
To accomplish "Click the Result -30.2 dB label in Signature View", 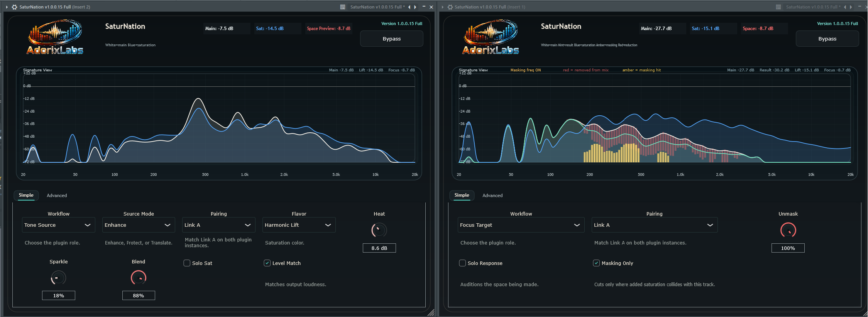I will tap(774, 70).
